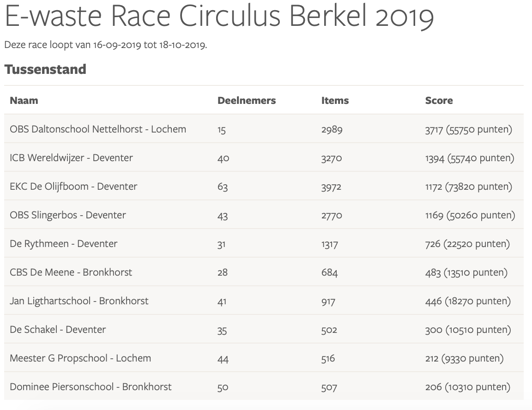This screenshot has height=410, width=532.
Task: Click Jan Ligthartschool - Bronkhorst entry
Action: 79,301
